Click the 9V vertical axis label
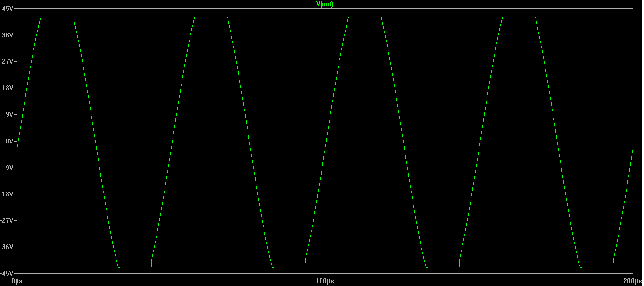 10,114
